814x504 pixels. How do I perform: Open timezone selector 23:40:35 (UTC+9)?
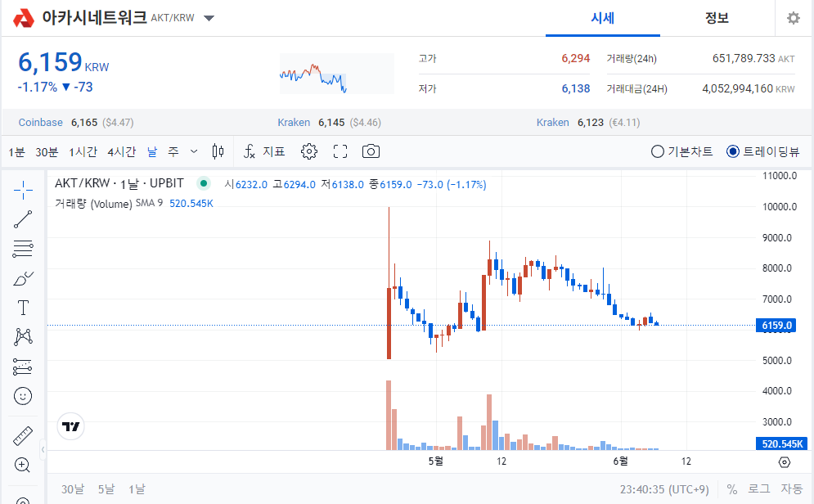coord(664,489)
